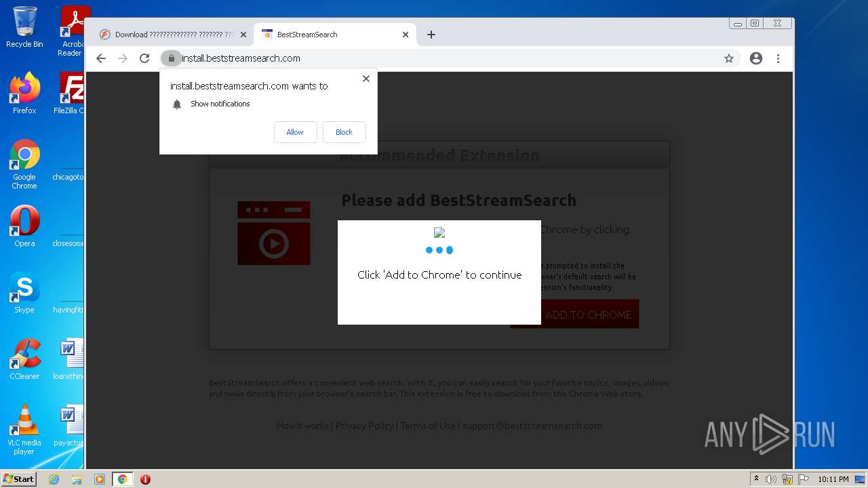Open the FileZilla Client desktop shortcut
This screenshot has width=868, height=488.
(71, 94)
